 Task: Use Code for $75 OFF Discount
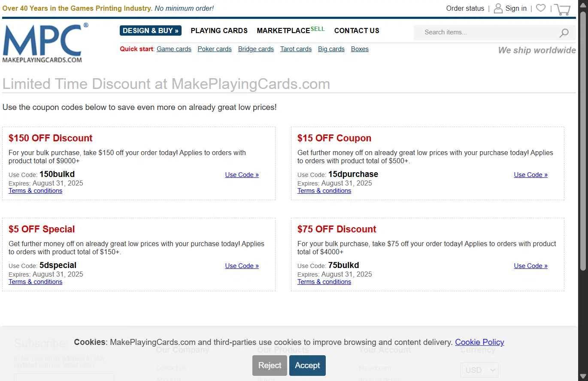531,266
